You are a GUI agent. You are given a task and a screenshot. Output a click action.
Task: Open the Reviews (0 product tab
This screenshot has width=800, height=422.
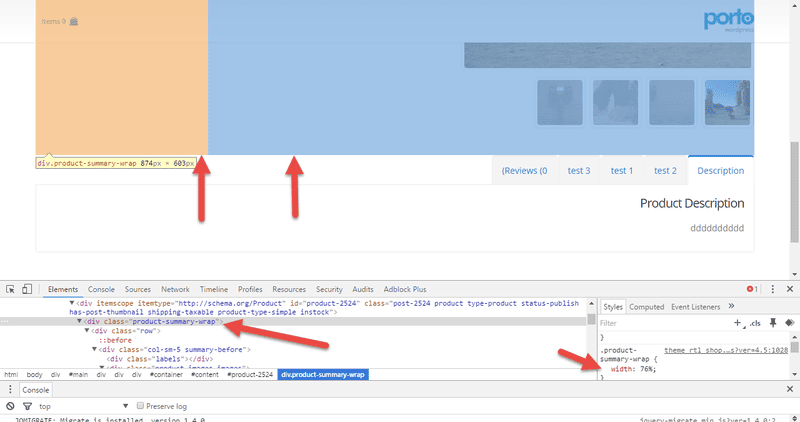click(524, 170)
